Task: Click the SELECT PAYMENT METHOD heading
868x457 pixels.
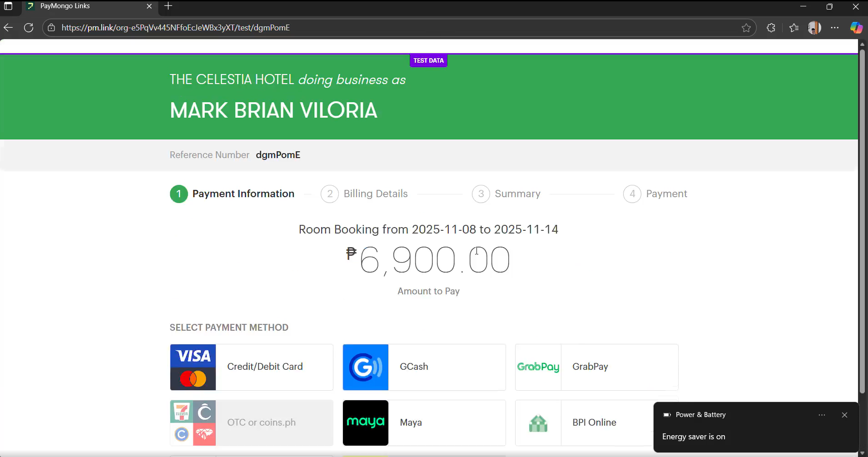Action: [x=229, y=328]
